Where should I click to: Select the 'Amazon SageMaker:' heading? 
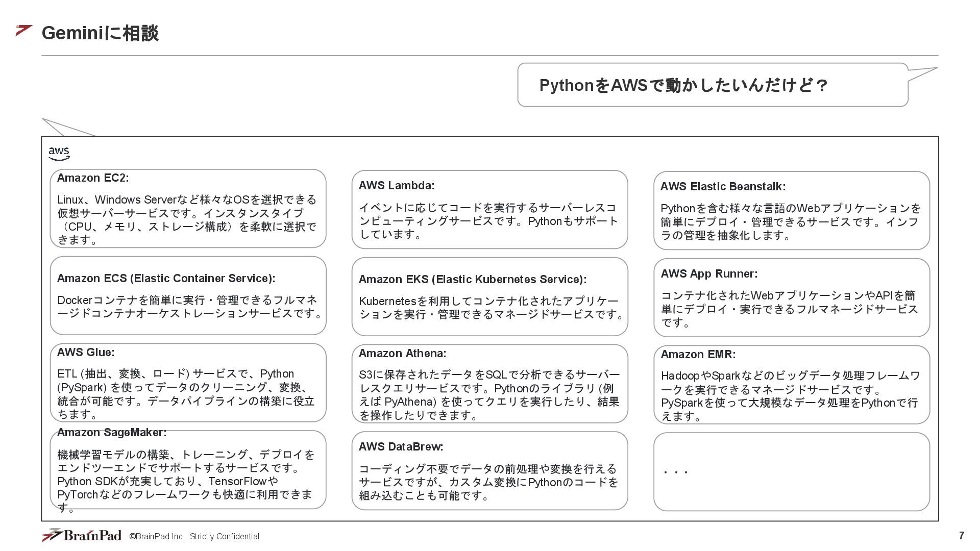point(112,433)
